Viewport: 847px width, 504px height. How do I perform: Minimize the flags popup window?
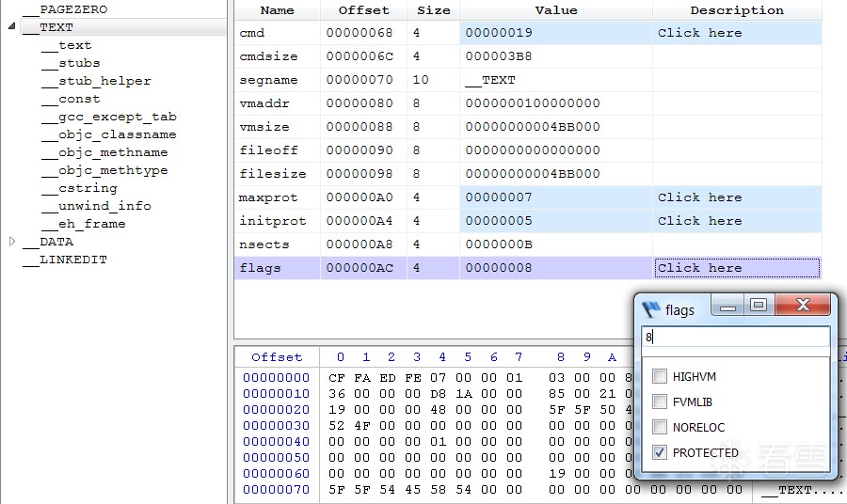[727, 306]
